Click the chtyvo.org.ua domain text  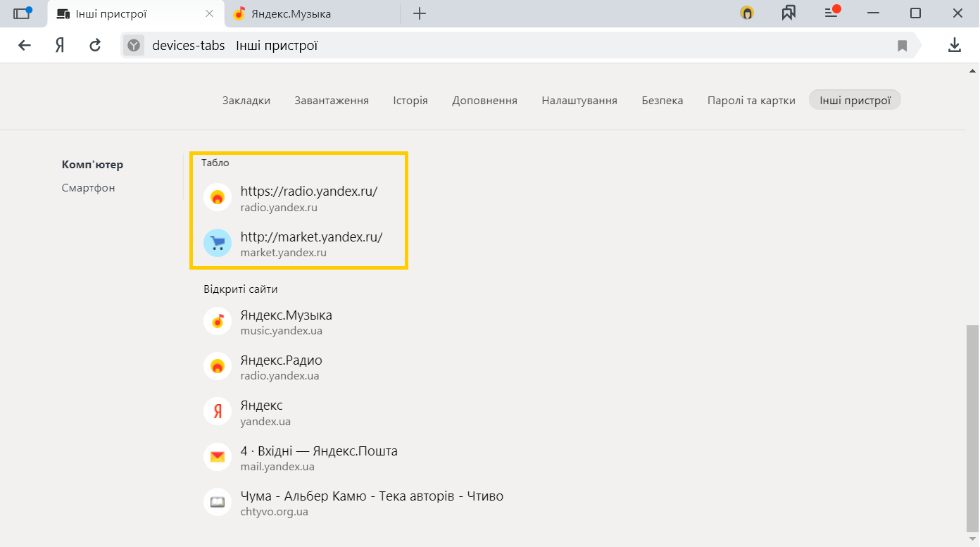point(275,512)
